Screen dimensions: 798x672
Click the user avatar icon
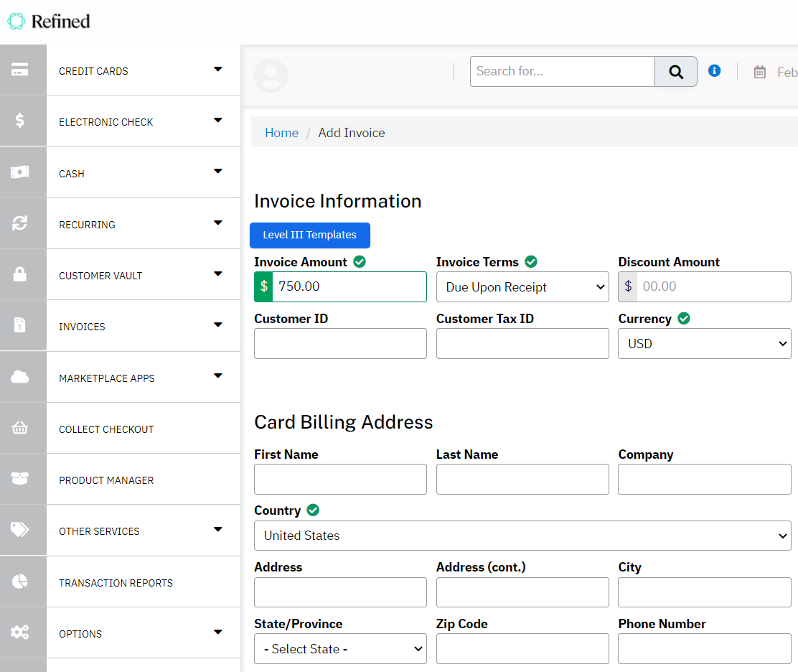click(271, 76)
